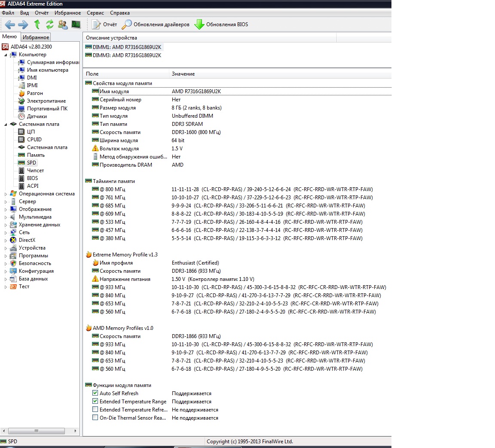Expand the Сеть node
The width and height of the screenshot is (495, 448).
pos(5,233)
